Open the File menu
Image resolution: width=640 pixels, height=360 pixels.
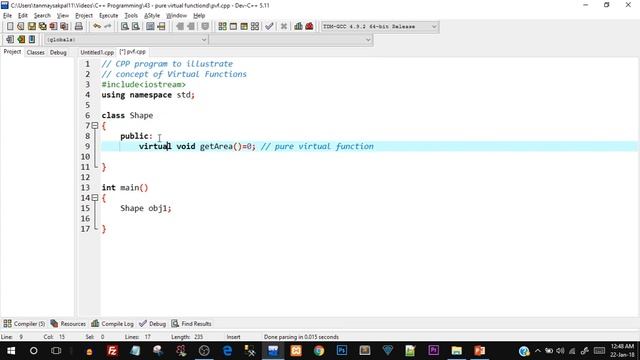[7, 16]
